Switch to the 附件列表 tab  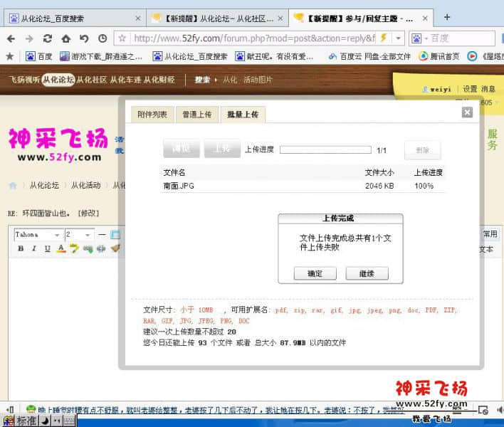point(152,115)
